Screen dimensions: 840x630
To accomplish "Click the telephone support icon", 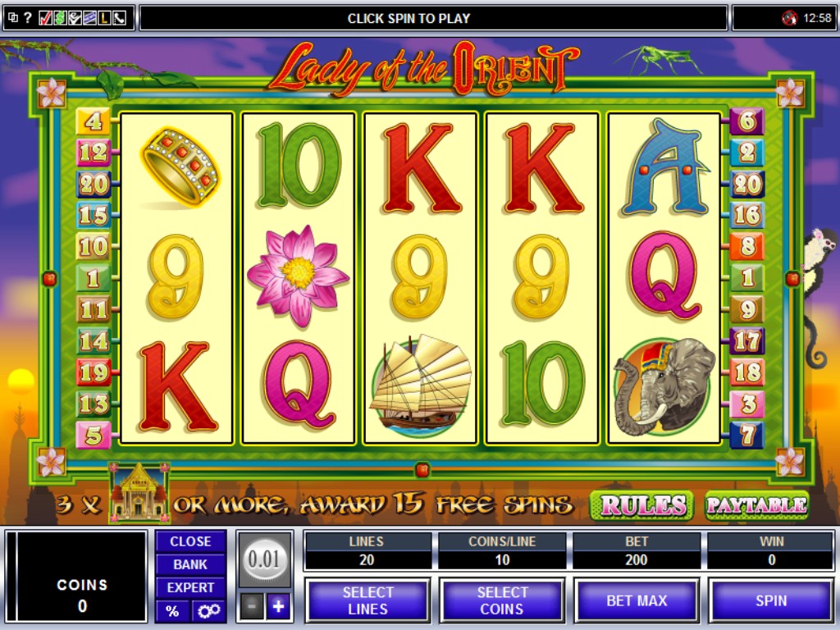I will [119, 18].
